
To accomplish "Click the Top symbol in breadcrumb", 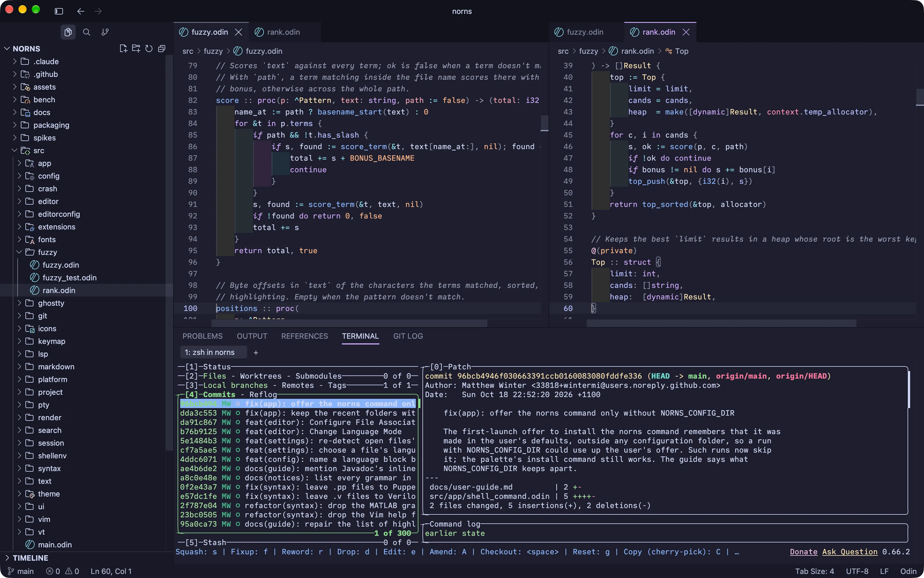I will click(677, 51).
